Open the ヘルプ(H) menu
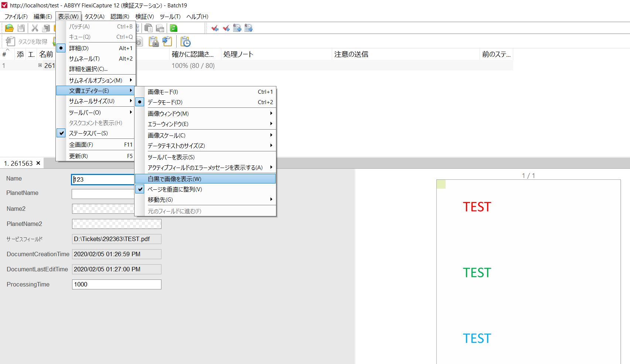 pos(197,17)
